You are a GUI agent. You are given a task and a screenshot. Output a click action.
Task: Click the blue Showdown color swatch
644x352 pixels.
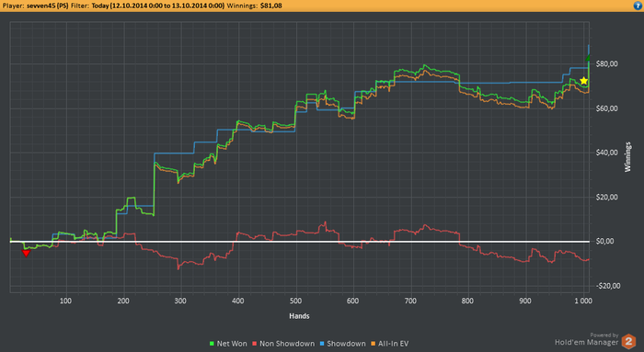coord(322,344)
